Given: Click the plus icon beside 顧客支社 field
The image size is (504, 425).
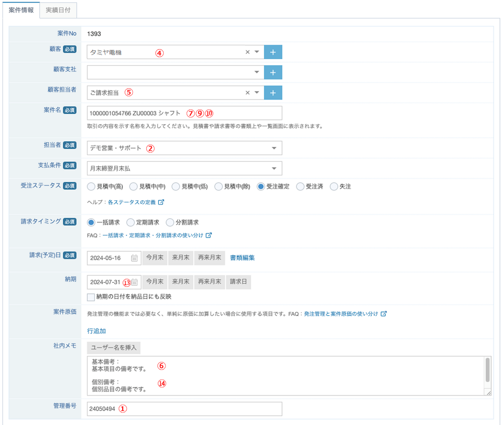Looking at the screenshot, I should pyautogui.click(x=273, y=72).
